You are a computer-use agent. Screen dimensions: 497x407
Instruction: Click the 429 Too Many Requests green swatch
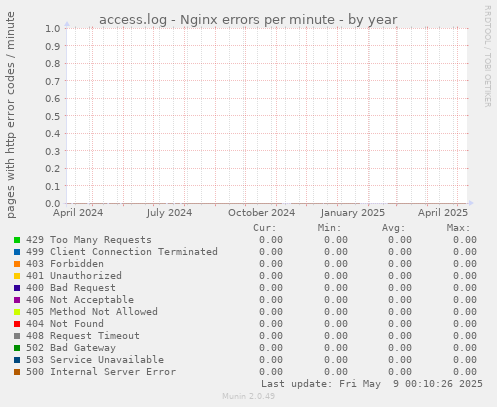17,240
